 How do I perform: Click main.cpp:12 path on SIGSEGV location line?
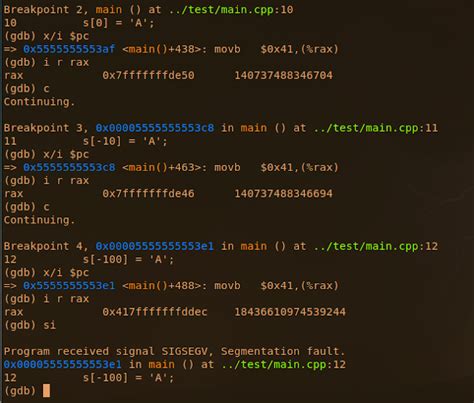tap(284, 364)
